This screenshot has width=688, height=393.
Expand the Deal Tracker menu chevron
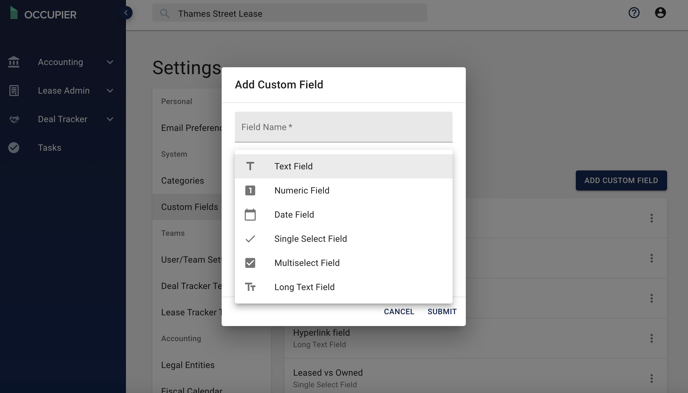point(110,119)
